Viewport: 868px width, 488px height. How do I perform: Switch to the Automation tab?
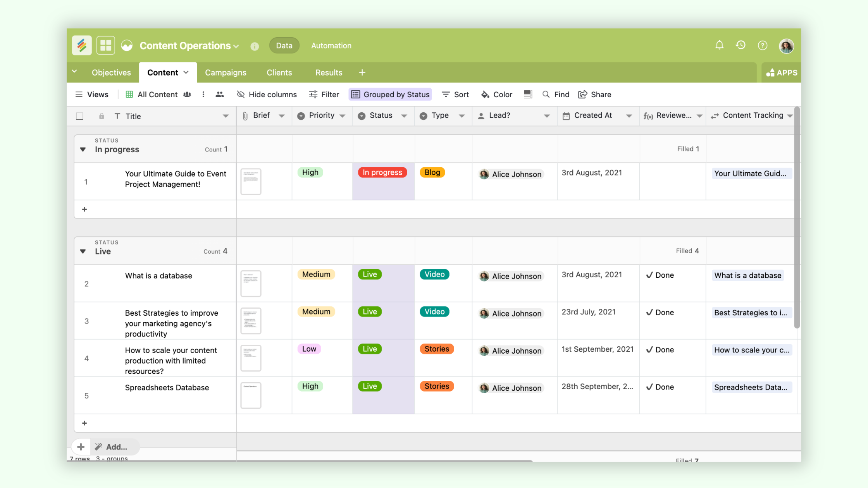[x=331, y=46]
